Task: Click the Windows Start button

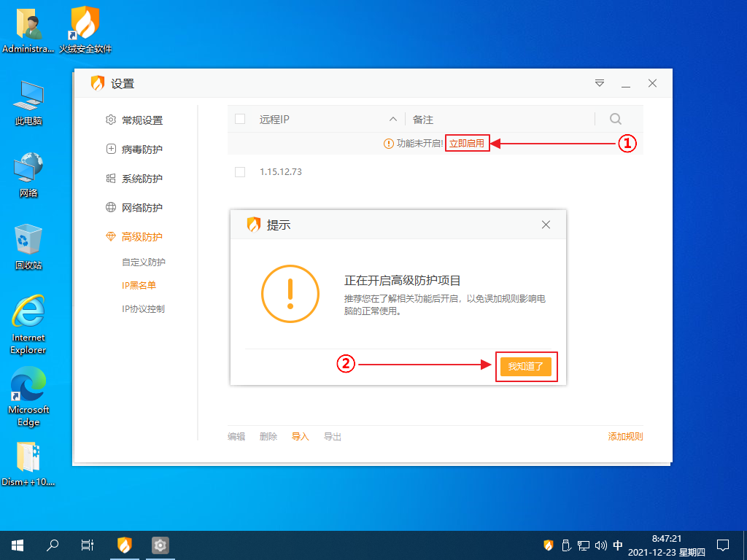Action: point(18,545)
